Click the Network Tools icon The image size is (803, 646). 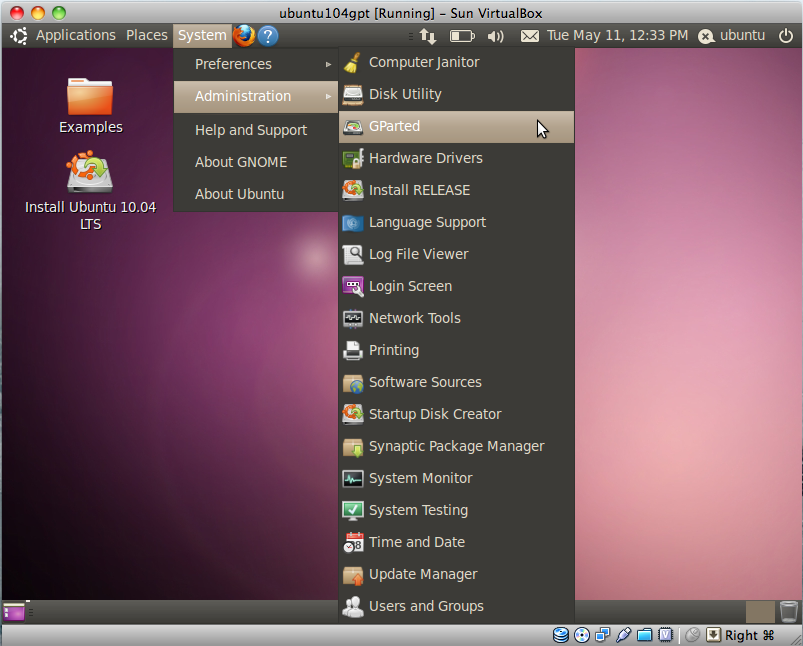(353, 319)
